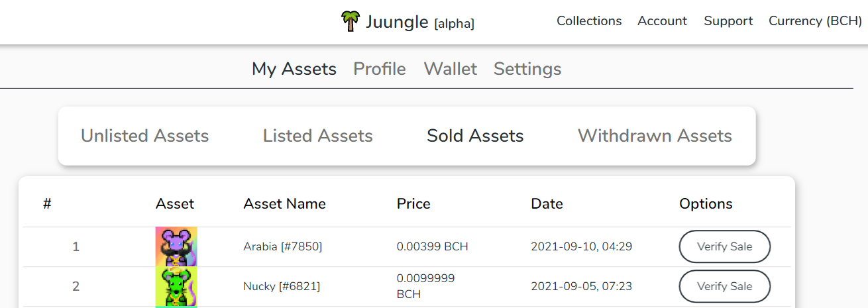
Task: Open the Nucky #6821 green mouse thumbnail
Action: 176,286
